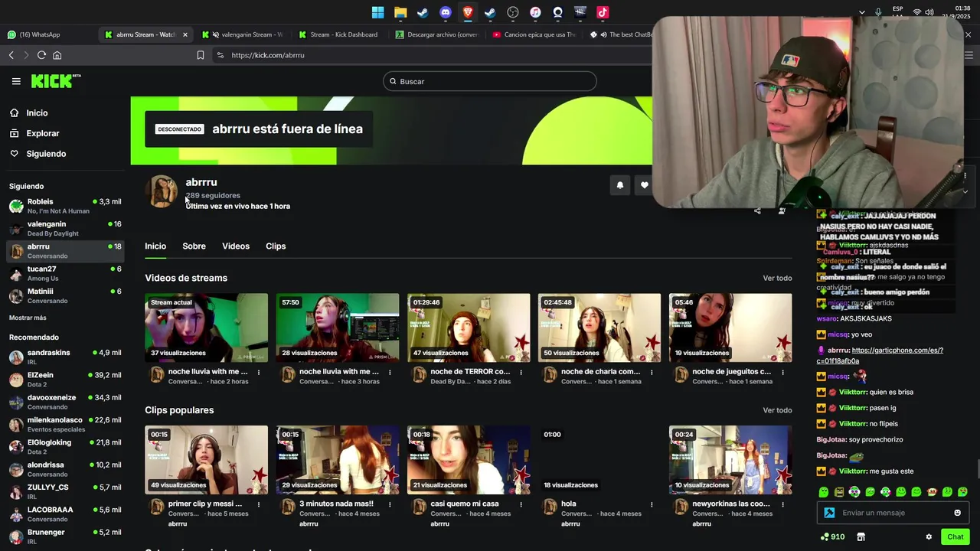Open File Explorer from the taskbar
Viewport: 980px width, 551px height.
(400, 12)
